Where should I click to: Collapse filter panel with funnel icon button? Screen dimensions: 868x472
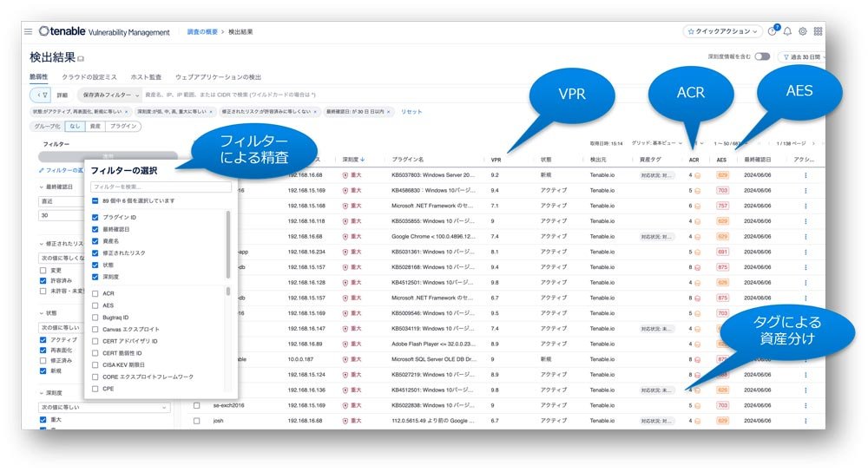[x=40, y=95]
